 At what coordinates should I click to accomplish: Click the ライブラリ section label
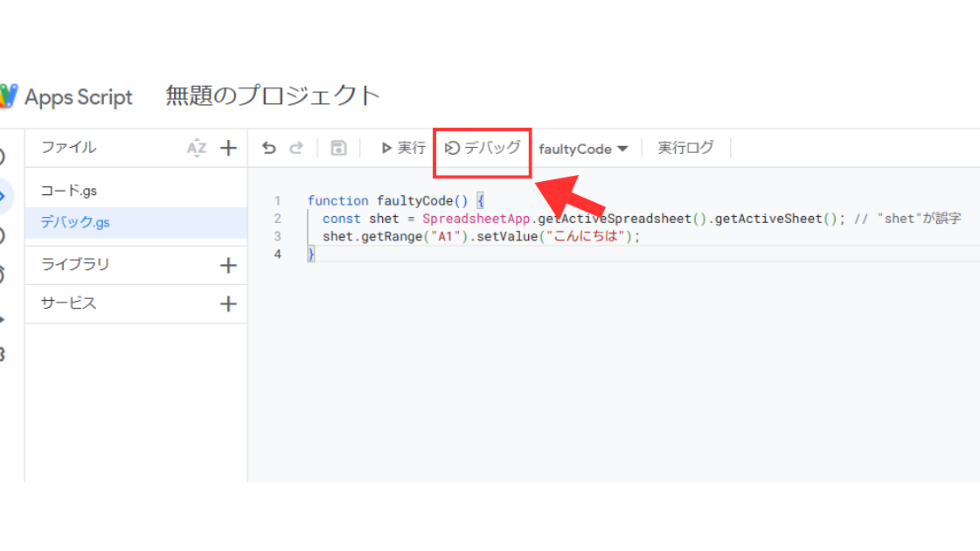point(75,264)
